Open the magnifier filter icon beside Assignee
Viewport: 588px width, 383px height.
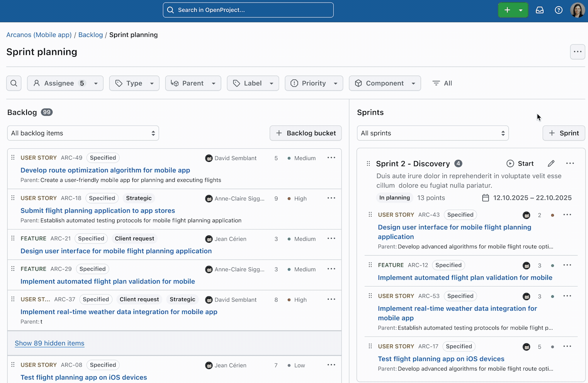(14, 83)
